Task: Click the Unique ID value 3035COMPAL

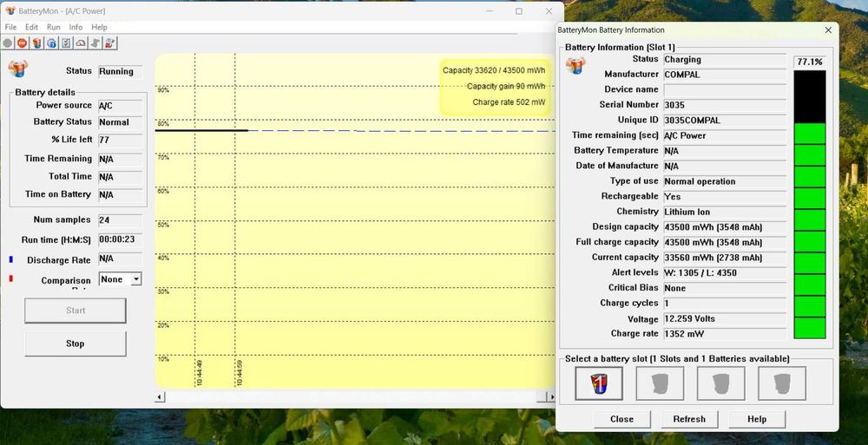Action: [x=725, y=120]
